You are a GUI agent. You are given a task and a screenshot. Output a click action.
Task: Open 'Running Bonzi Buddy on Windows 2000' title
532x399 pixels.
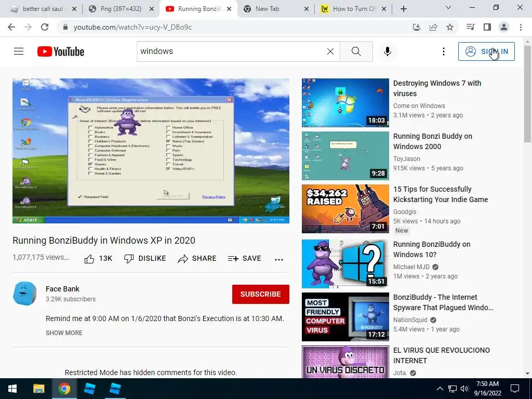tap(433, 141)
